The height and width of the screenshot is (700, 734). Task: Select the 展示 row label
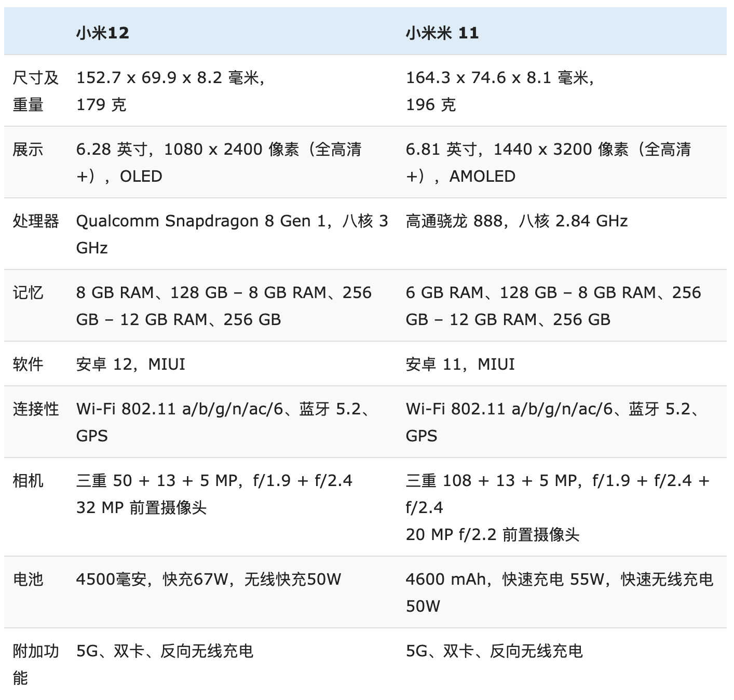(28, 150)
